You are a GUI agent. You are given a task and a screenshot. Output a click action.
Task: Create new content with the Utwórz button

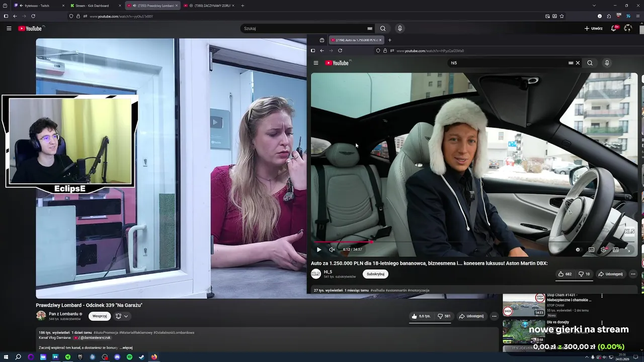[593, 29]
